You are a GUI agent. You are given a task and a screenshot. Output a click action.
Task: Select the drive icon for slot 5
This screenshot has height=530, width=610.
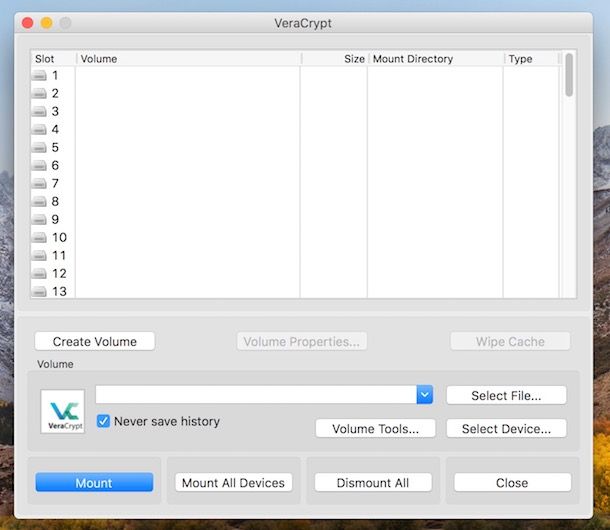(39, 147)
